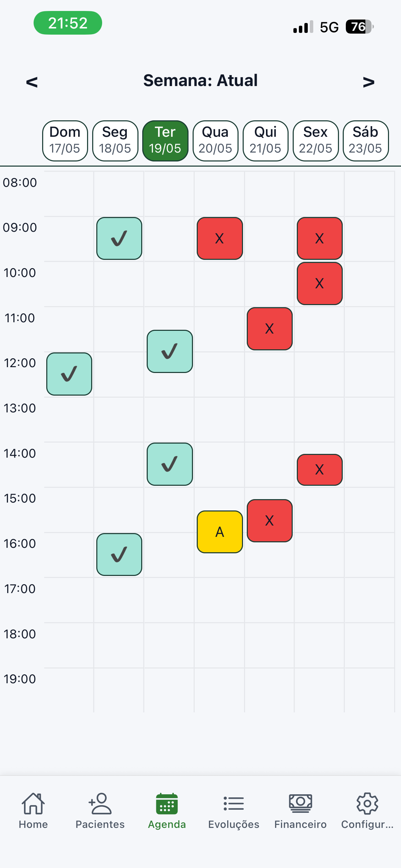Select the Sex 22/05 day tab
This screenshot has width=401, height=868.
(x=316, y=141)
